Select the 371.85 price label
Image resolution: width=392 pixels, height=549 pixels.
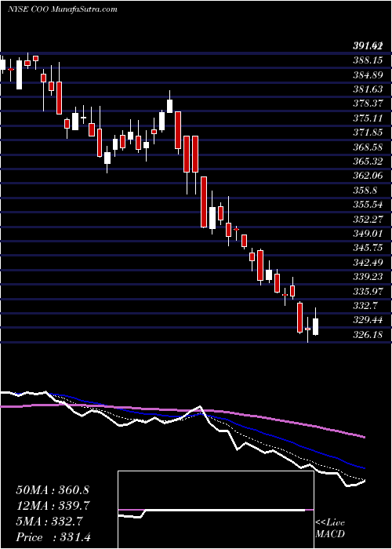tap(368, 133)
